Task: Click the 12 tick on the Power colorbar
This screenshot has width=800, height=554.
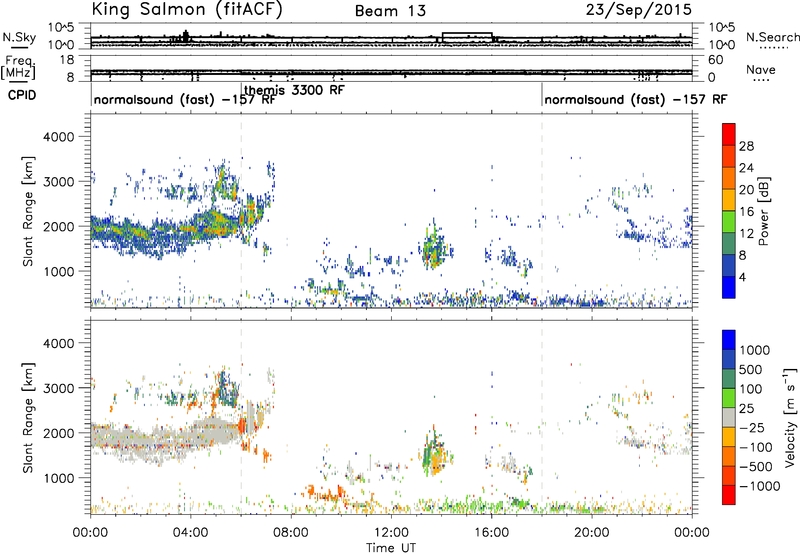Action: 746,234
